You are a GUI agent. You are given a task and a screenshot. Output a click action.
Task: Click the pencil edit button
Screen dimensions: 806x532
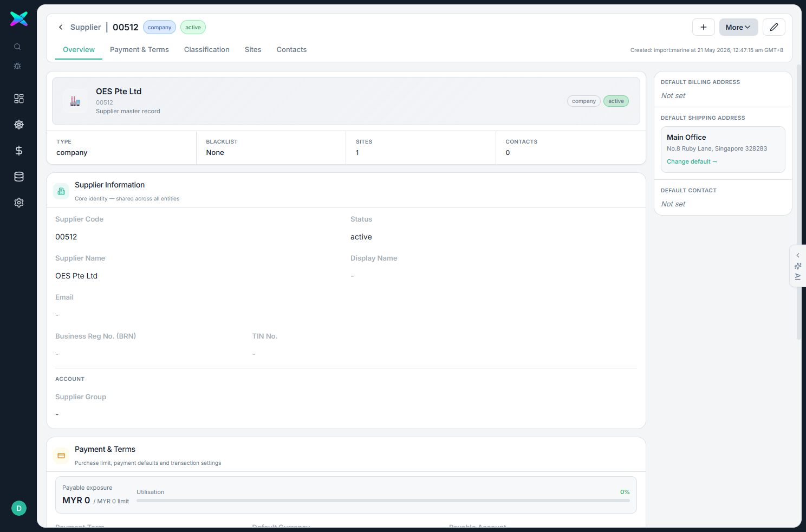tap(774, 27)
